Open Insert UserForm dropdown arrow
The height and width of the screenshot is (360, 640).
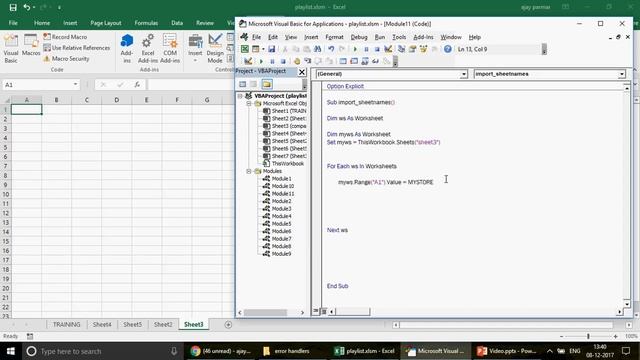click(x=263, y=49)
